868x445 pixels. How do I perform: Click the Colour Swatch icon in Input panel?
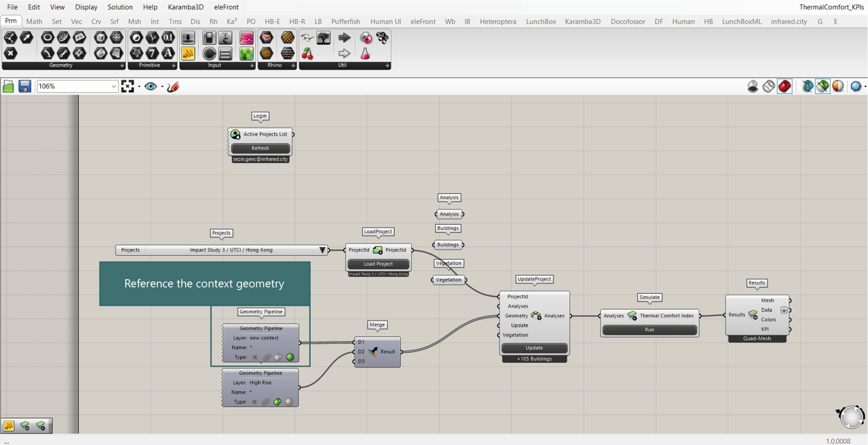coord(247,38)
